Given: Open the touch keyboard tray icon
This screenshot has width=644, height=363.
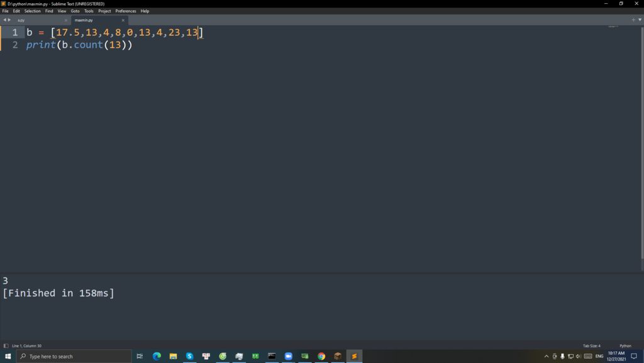Looking at the screenshot, I should pyautogui.click(x=588, y=356).
